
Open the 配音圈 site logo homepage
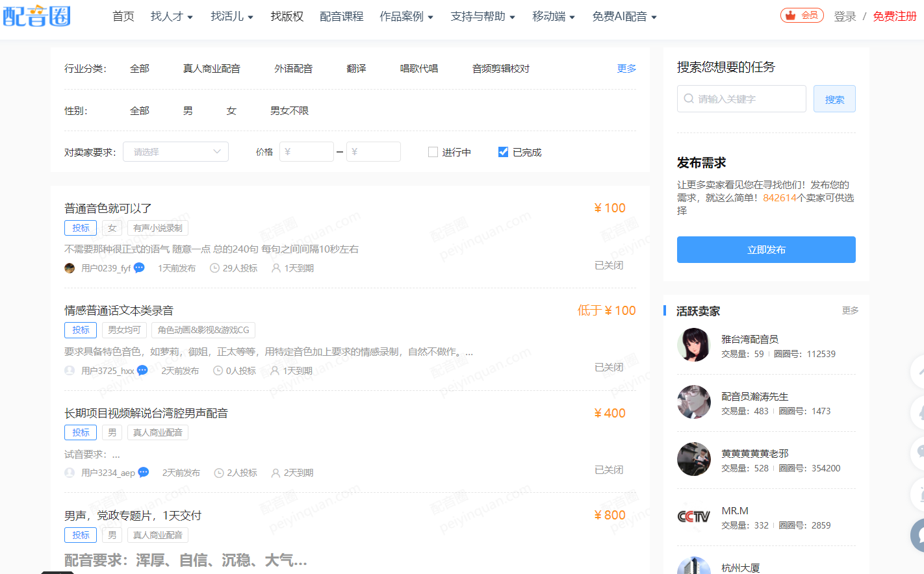tap(37, 16)
